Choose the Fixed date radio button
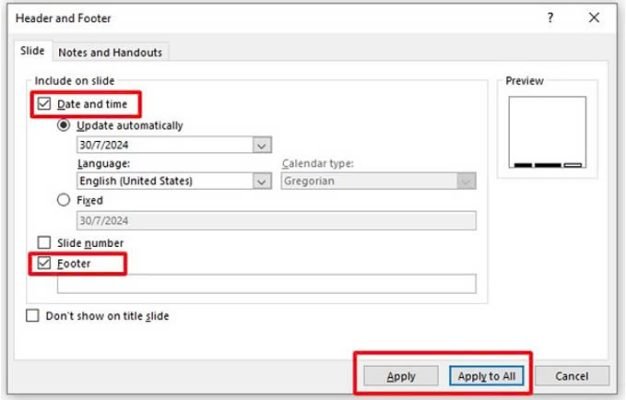This screenshot has height=400, width=626. coord(64,200)
